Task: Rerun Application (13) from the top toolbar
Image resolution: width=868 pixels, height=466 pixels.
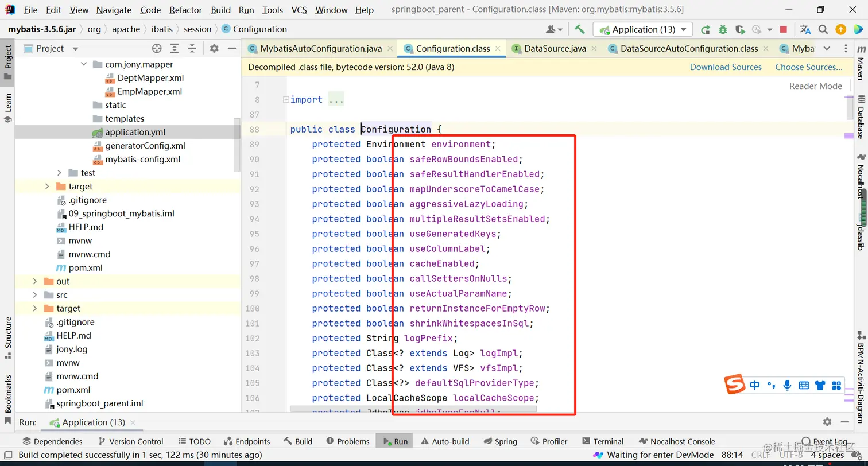Action: click(x=706, y=29)
